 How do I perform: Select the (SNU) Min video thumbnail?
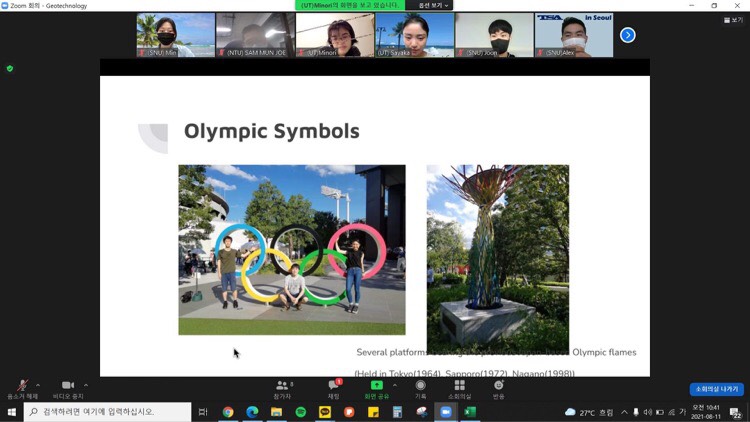pyautogui.click(x=176, y=35)
